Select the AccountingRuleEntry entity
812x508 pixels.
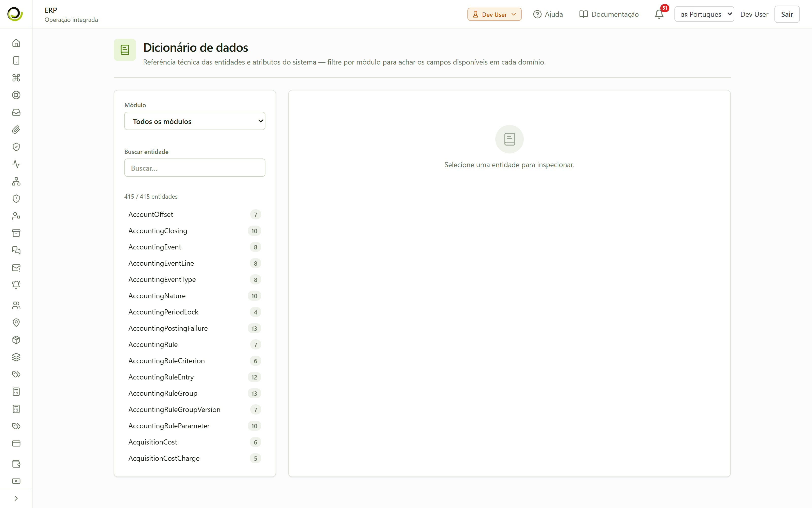point(195,377)
